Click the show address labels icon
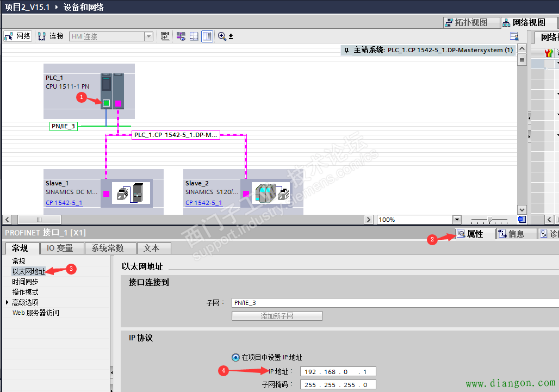The width and height of the screenshot is (559, 392). point(181,36)
